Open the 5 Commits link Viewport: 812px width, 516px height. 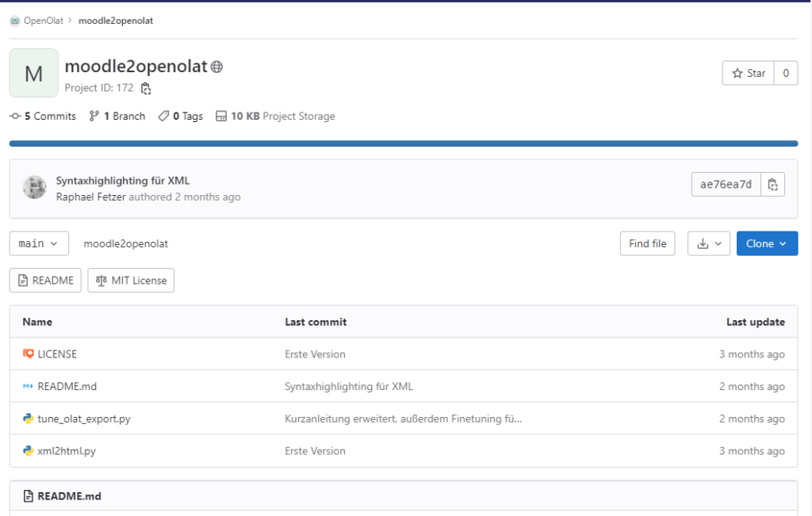click(43, 116)
